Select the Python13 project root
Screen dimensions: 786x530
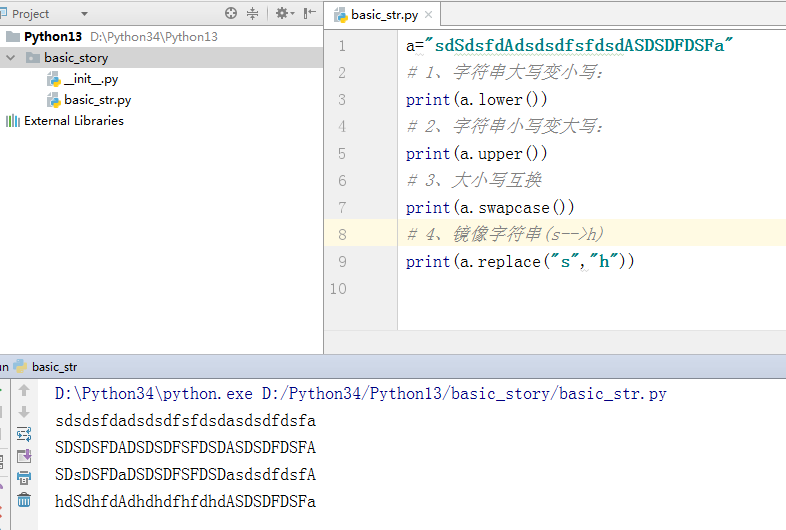[x=53, y=36]
